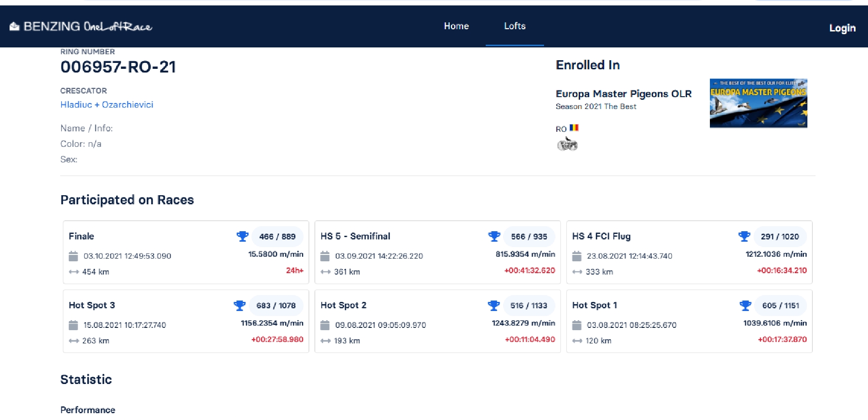Click the Hot Spot 3 trophy icon
This screenshot has width=868, height=420.
pos(239,306)
